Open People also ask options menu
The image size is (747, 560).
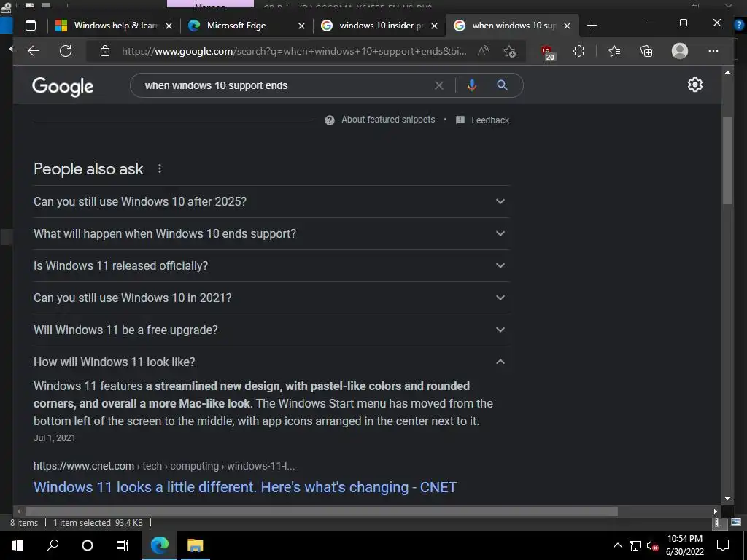(160, 168)
